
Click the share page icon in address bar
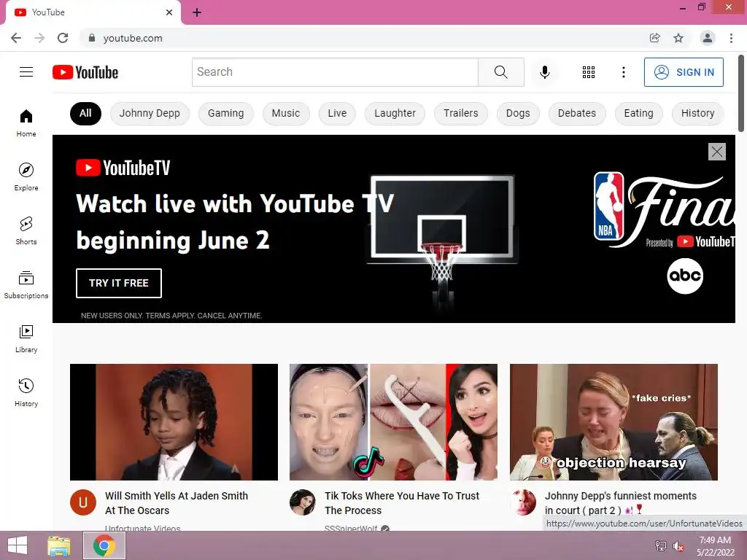[655, 38]
